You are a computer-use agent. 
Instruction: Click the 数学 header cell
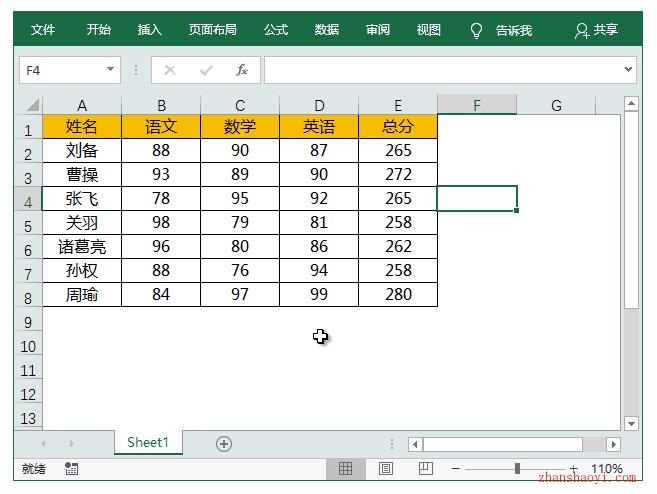240,127
